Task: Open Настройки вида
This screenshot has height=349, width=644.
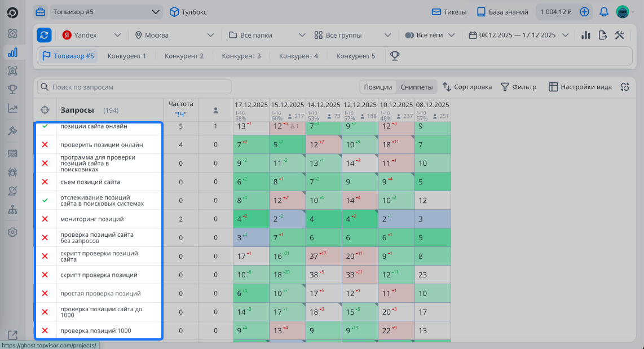Action: click(580, 87)
